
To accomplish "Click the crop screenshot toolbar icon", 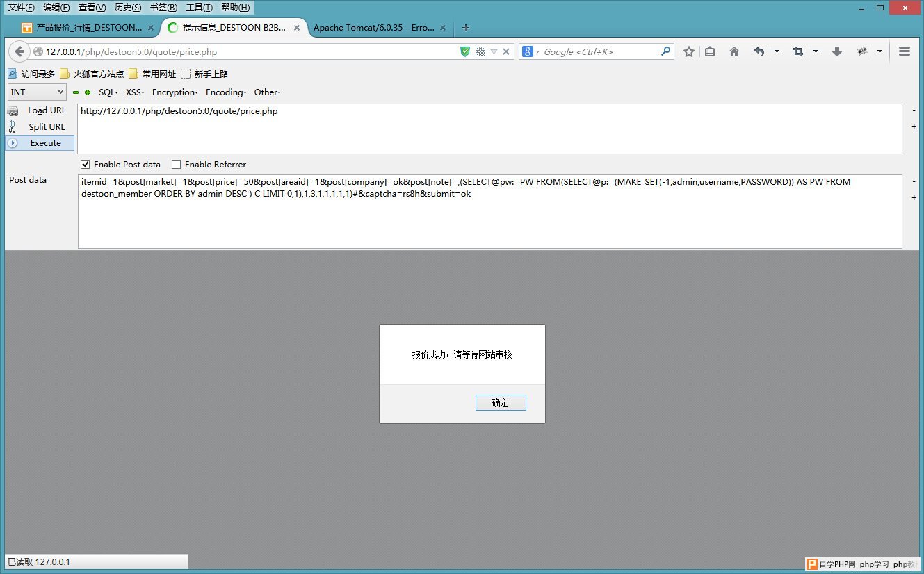I will (798, 51).
